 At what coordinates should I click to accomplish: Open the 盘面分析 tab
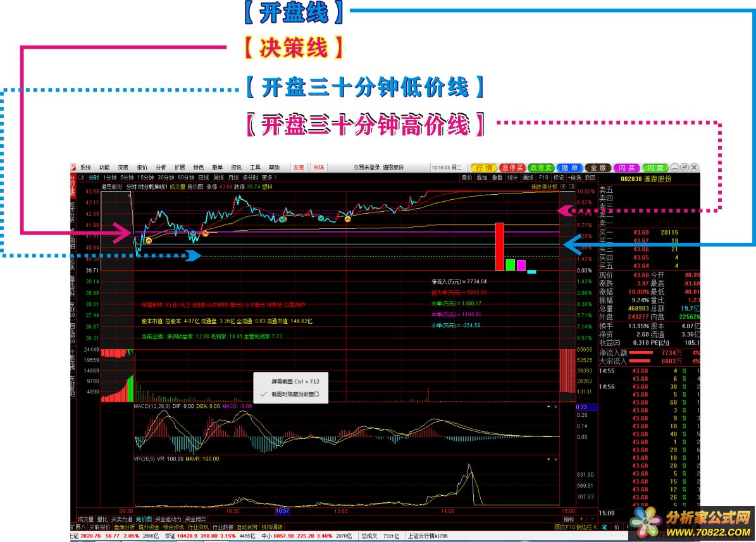124,527
